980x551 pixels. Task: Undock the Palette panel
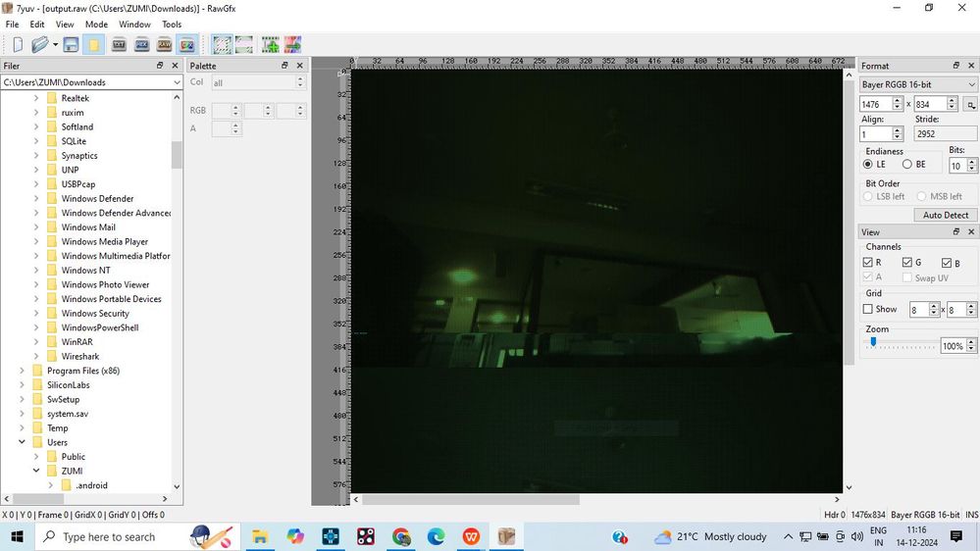point(285,65)
